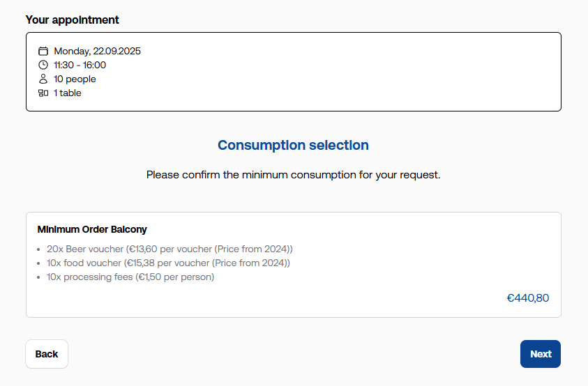Screen dimensions: 588x386
Task: Click the 20x Beer voucher line
Action: coord(169,249)
